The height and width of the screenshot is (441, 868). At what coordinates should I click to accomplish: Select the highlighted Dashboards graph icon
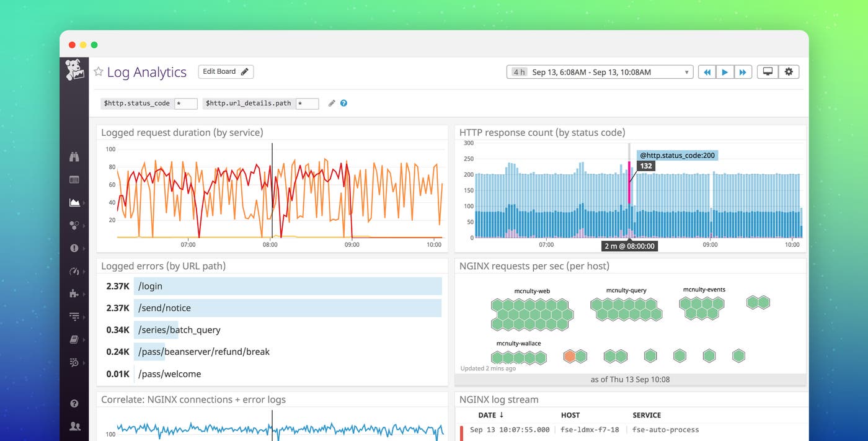coord(74,202)
